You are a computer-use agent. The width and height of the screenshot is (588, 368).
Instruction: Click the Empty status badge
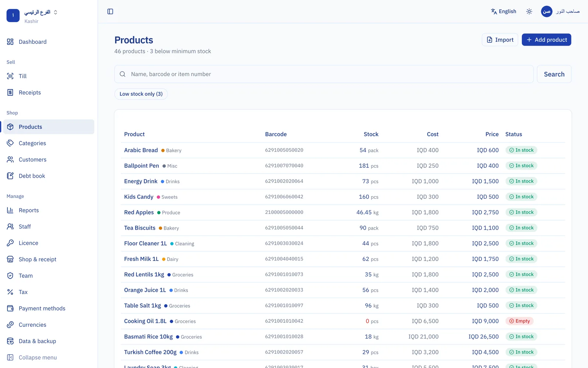click(519, 321)
